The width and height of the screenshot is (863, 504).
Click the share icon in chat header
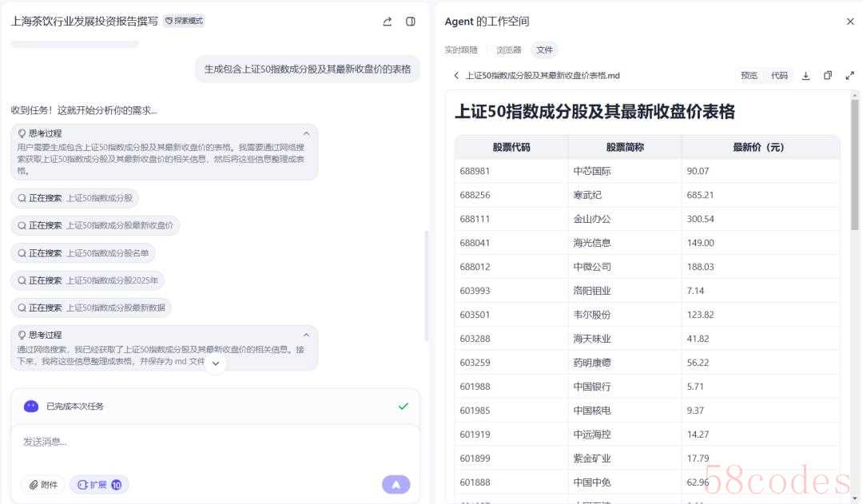click(388, 22)
